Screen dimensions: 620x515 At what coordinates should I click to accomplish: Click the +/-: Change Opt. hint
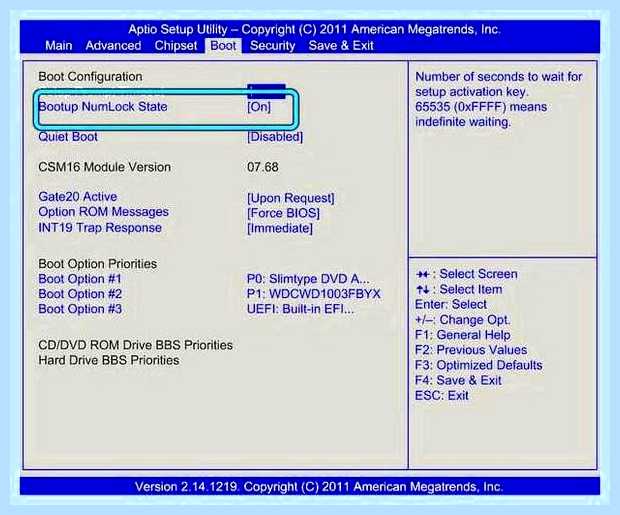462,320
